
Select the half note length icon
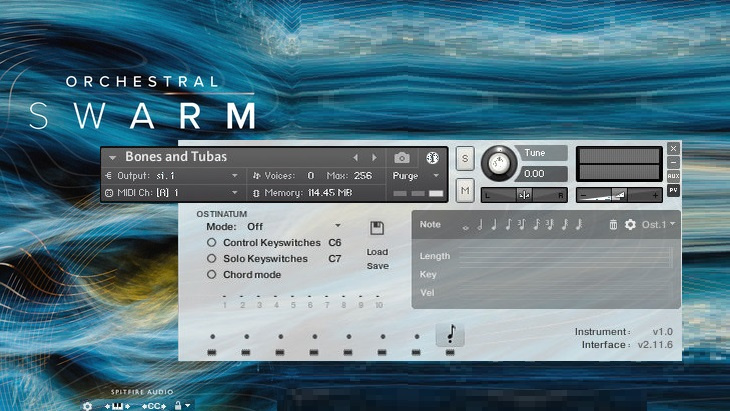(480, 225)
